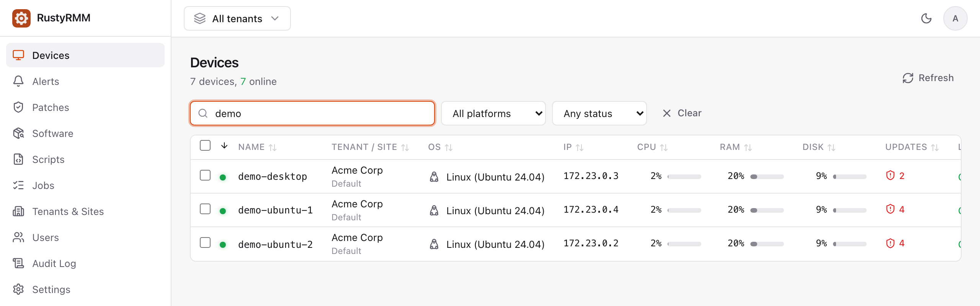Open the user avatar menu labeled A
The image size is (980, 306).
[955, 18]
